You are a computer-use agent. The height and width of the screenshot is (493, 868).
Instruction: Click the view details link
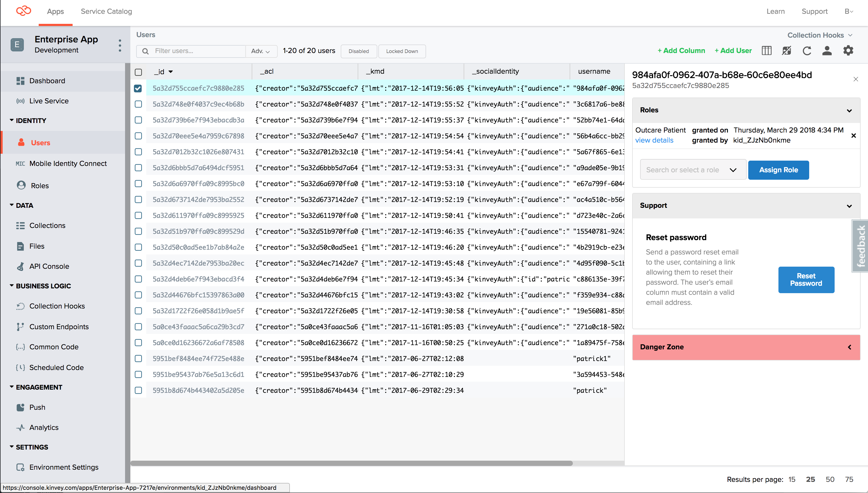[654, 140]
